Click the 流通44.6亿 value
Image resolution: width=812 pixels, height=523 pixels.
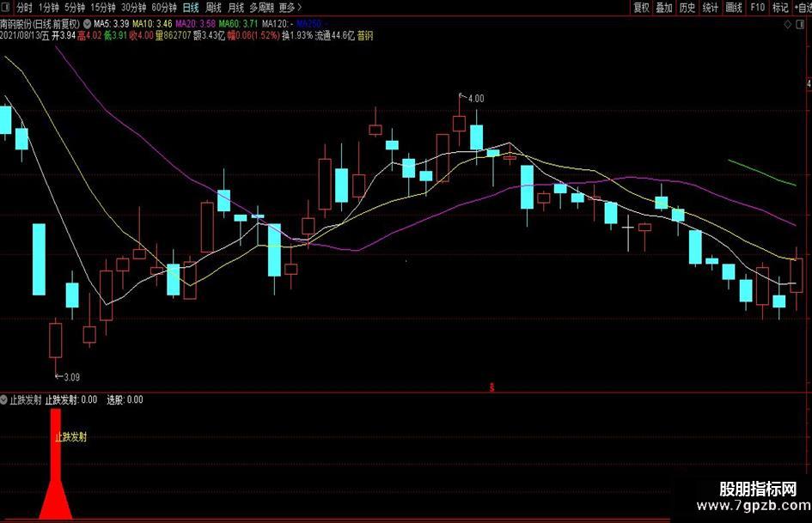[334, 35]
